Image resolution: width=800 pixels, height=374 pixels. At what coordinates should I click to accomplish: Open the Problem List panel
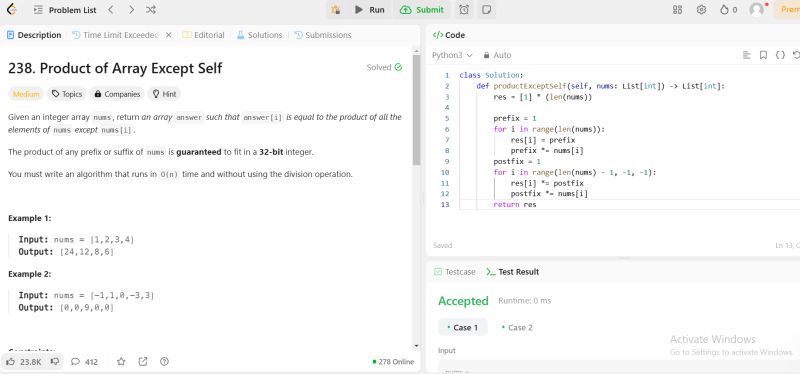[x=65, y=10]
